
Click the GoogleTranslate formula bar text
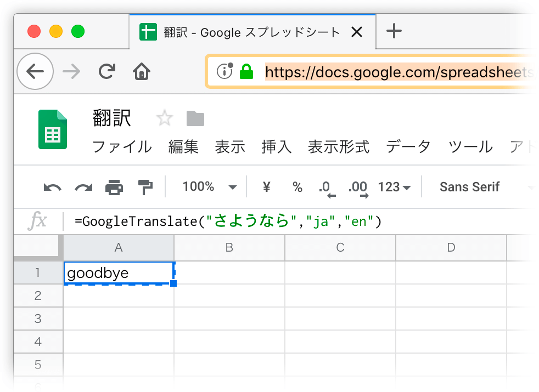pyautogui.click(x=228, y=221)
